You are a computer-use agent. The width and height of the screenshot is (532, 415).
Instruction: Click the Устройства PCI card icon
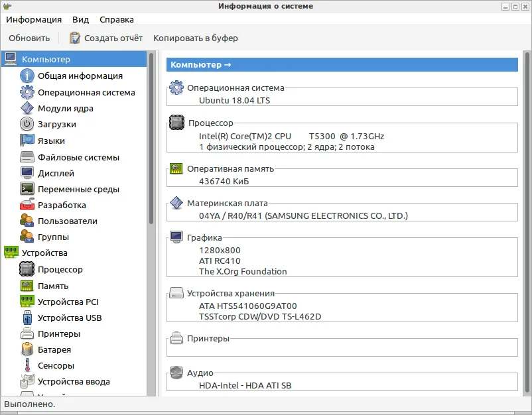click(x=27, y=302)
